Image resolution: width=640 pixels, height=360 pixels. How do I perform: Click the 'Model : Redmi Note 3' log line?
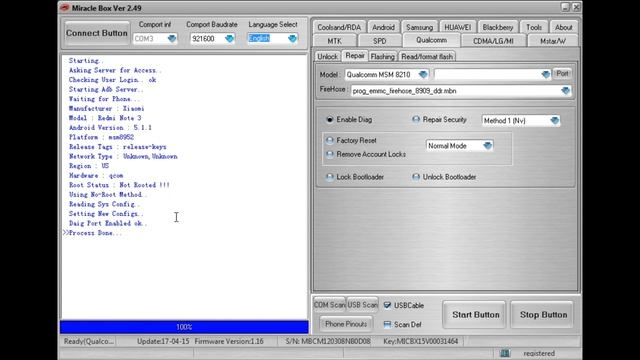pyautogui.click(x=105, y=118)
